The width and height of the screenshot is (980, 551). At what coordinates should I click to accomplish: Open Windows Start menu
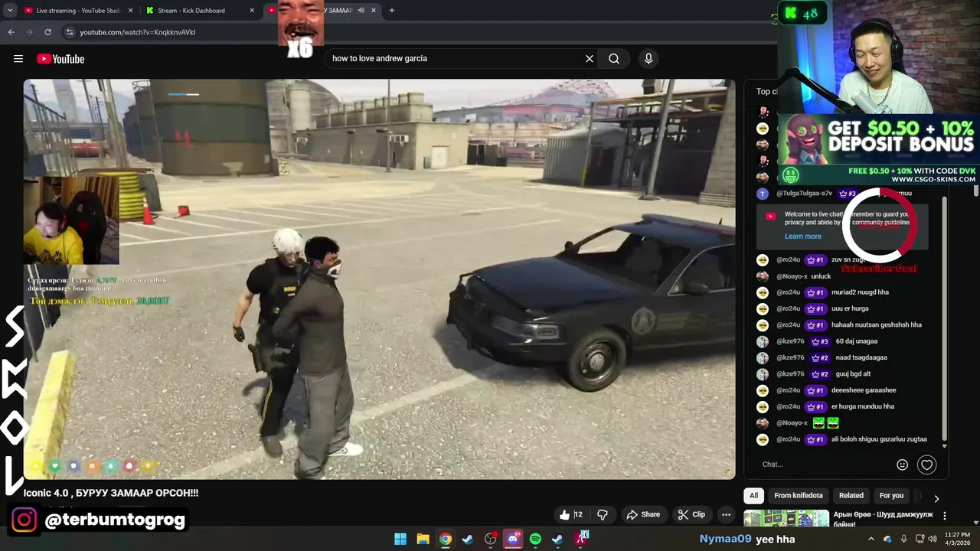pos(400,540)
